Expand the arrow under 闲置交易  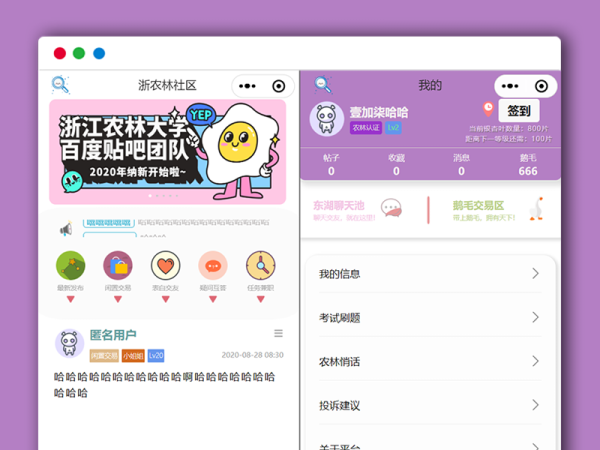click(x=118, y=299)
